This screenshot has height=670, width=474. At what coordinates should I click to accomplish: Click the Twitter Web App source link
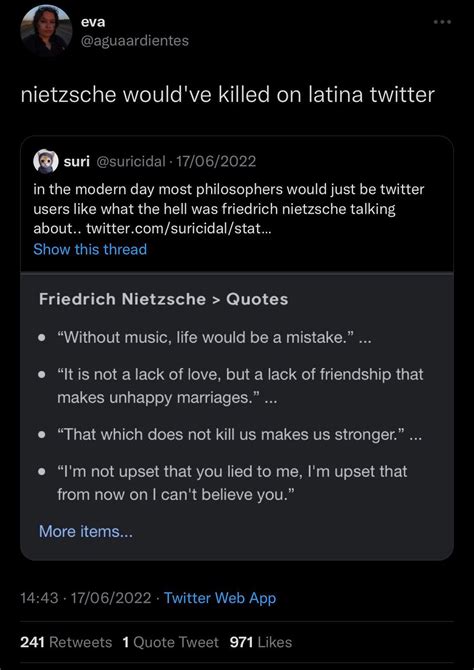[220, 598]
